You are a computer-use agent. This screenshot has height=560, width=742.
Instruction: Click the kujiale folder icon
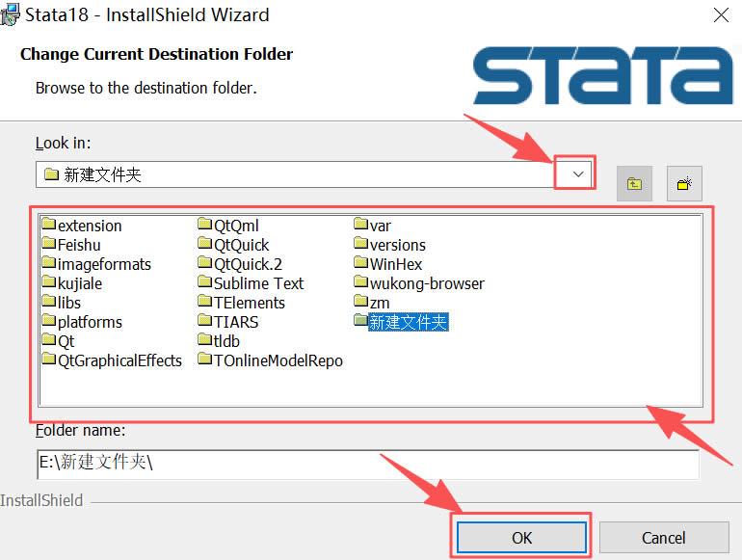click(49, 283)
